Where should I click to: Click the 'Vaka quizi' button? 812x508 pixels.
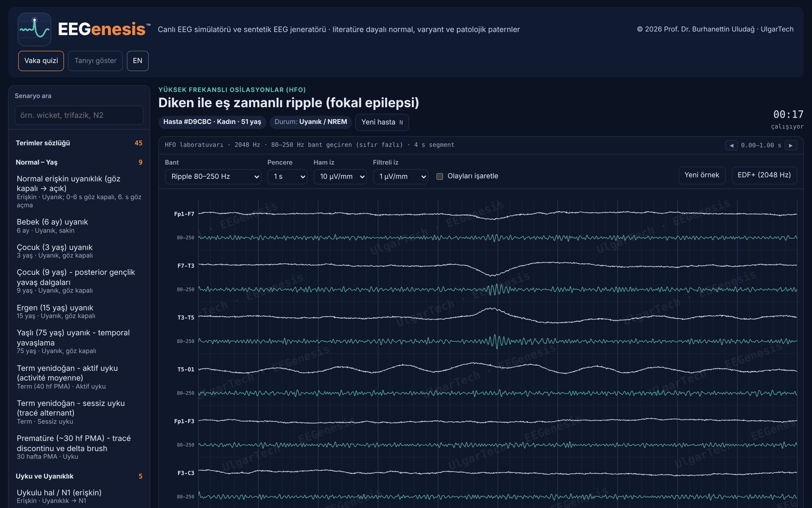[x=41, y=61]
